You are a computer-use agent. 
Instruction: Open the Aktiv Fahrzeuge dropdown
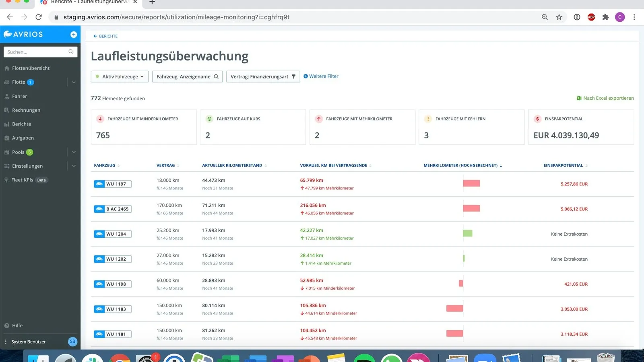click(x=120, y=76)
